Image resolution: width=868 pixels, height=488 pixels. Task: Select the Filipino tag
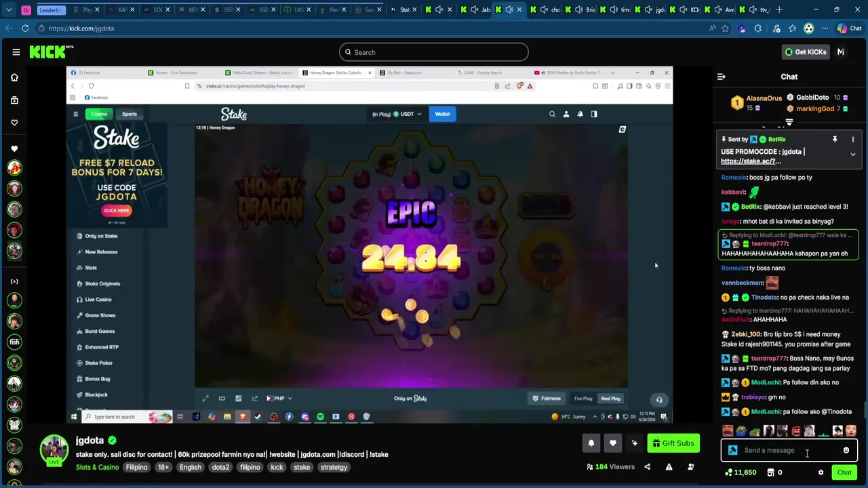pyautogui.click(x=136, y=467)
